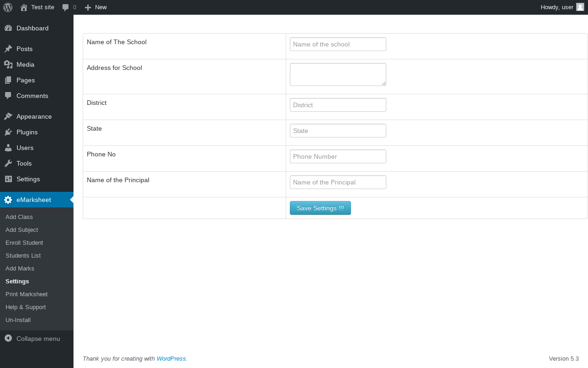
Task: Click Collapse menu label
Action: pos(38,339)
